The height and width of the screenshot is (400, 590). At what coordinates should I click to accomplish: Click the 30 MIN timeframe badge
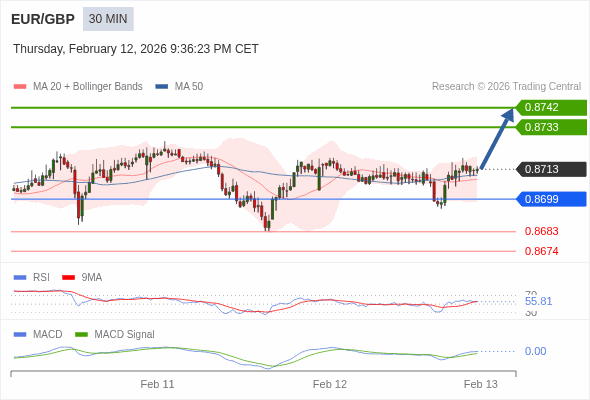[x=108, y=19]
